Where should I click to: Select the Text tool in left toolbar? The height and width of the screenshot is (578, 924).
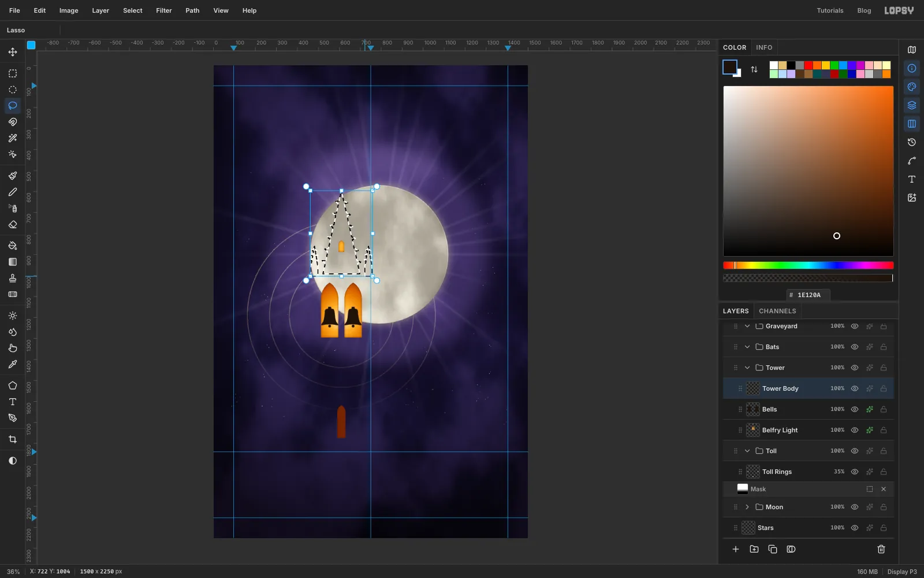click(x=13, y=402)
